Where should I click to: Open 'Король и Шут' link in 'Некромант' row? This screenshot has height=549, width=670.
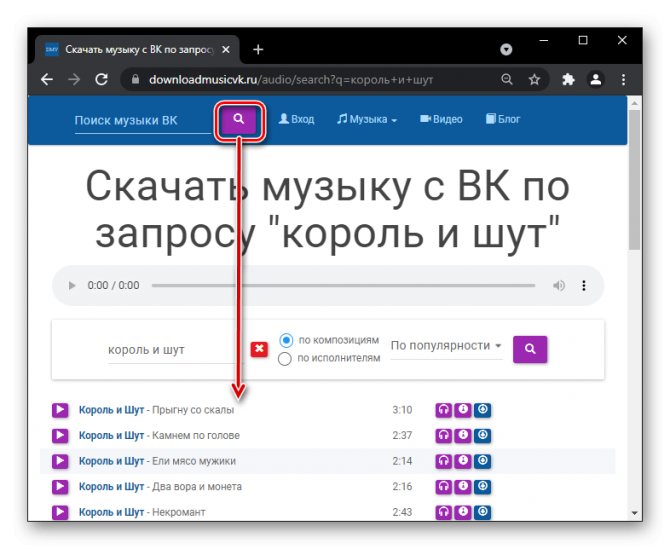(111, 512)
